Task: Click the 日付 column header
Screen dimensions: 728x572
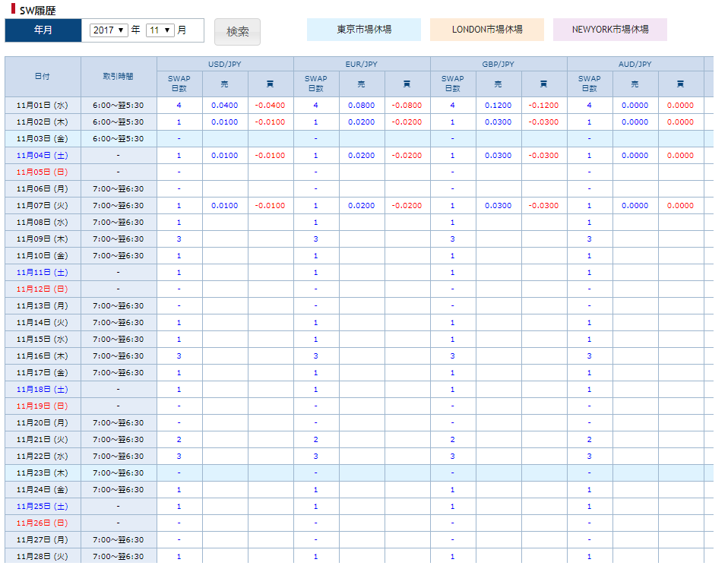Action: tap(43, 77)
